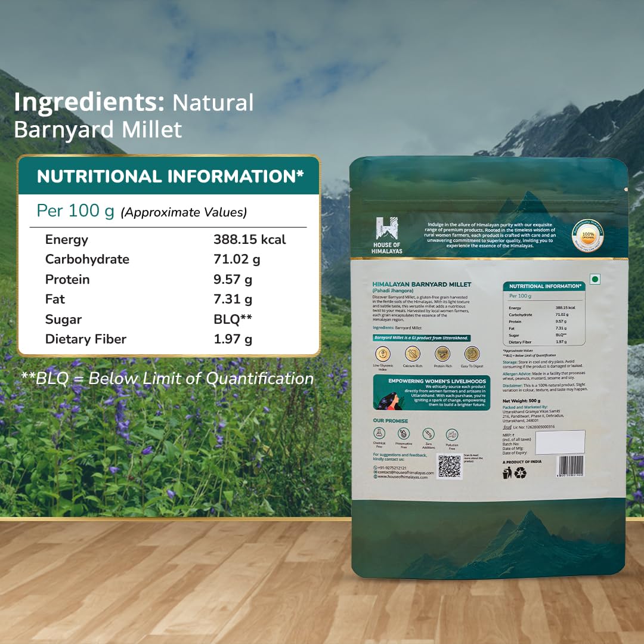The height and width of the screenshot is (644, 644).
Task: Click 'Barnyard Millet is a GI product' banner
Action: [x=422, y=338]
